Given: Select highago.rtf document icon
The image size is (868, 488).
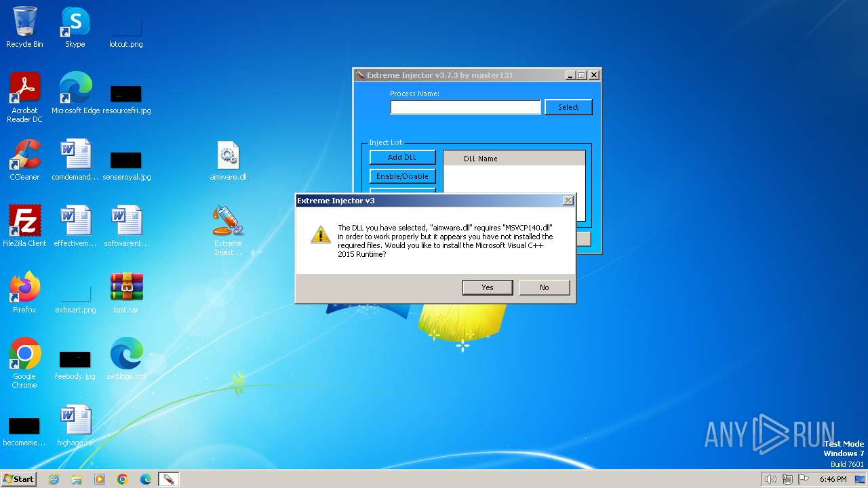Looking at the screenshot, I should coord(75,426).
